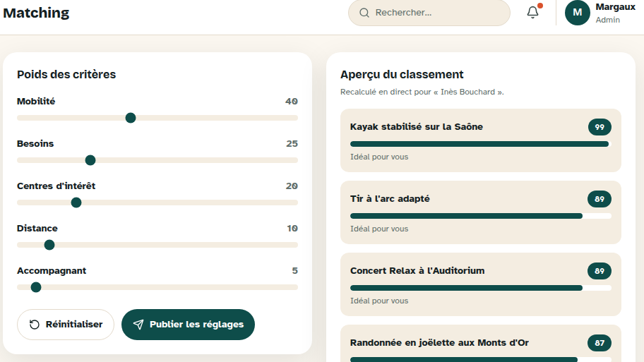644x362 pixels.
Task: Open the Kayak stabilisé sur la Saône card
Action: coord(481,140)
